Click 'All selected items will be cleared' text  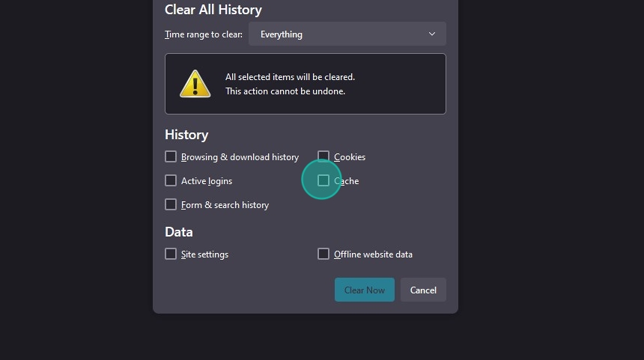pos(290,77)
